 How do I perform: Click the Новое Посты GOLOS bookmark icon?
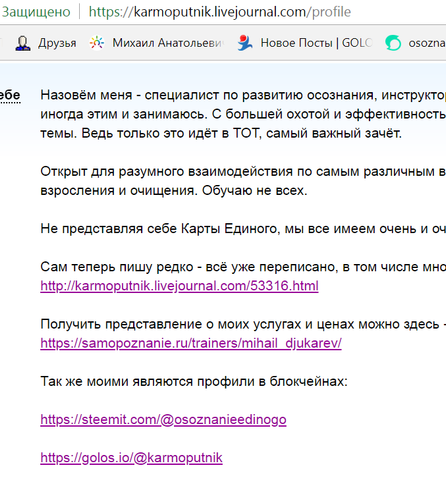point(245,43)
